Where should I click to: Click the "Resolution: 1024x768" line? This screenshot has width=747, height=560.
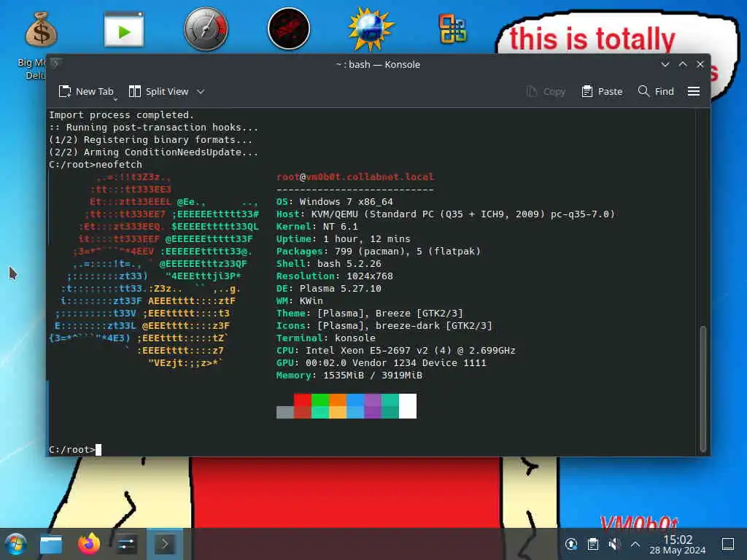click(334, 276)
